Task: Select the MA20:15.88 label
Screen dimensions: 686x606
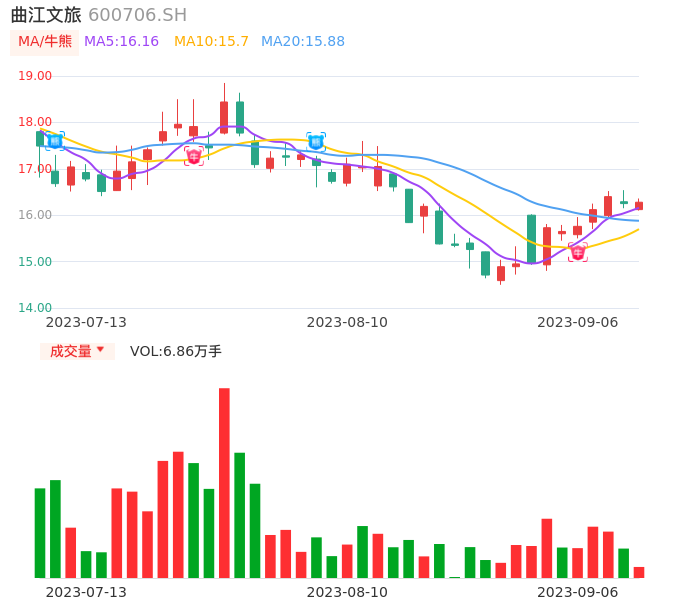Action: point(303,42)
